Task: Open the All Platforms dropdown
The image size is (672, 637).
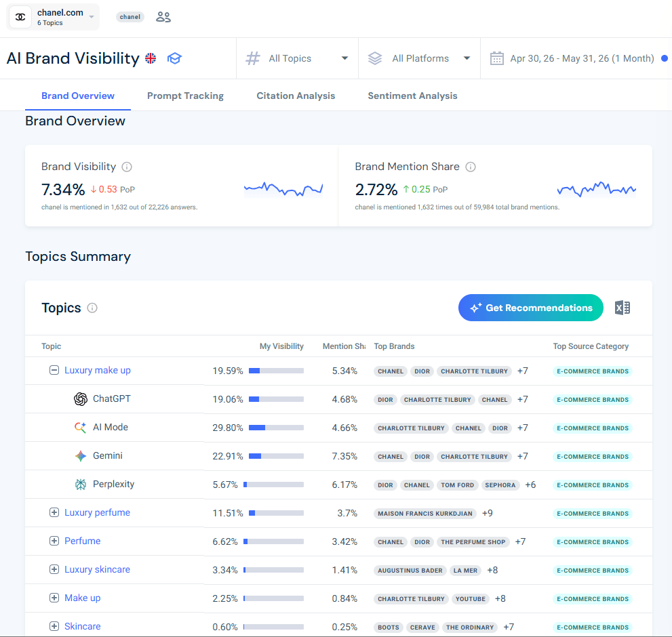Action: tap(419, 58)
